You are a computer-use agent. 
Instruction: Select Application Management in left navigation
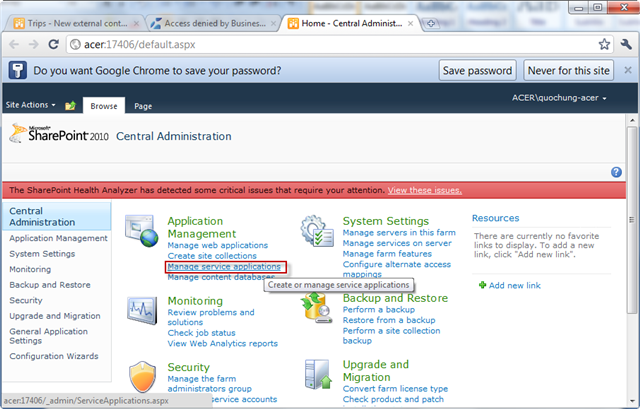pyautogui.click(x=58, y=238)
